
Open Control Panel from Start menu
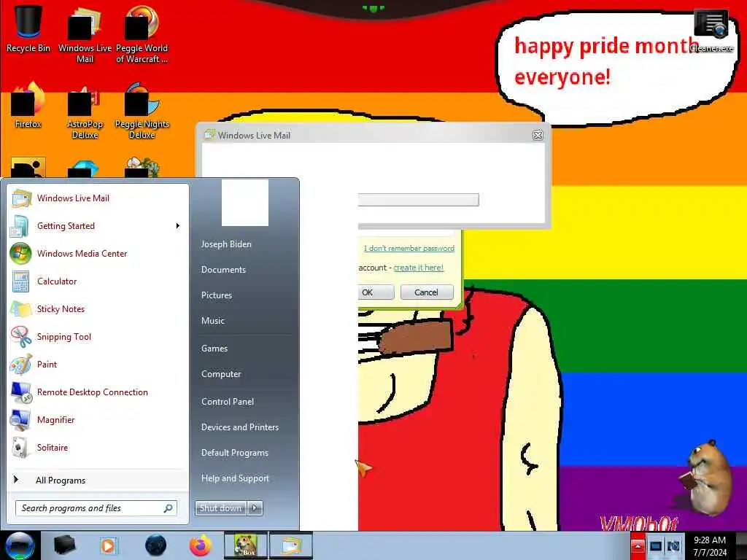pyautogui.click(x=228, y=402)
